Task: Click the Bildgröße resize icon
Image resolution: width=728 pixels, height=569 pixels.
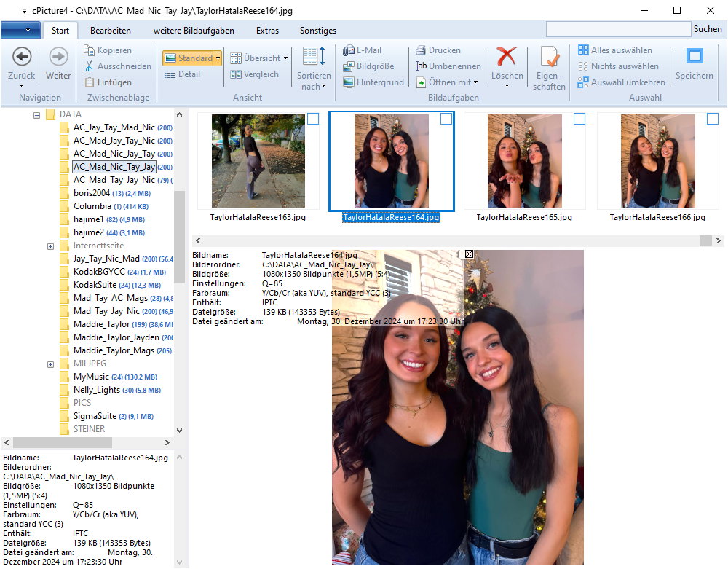Action: [349, 66]
